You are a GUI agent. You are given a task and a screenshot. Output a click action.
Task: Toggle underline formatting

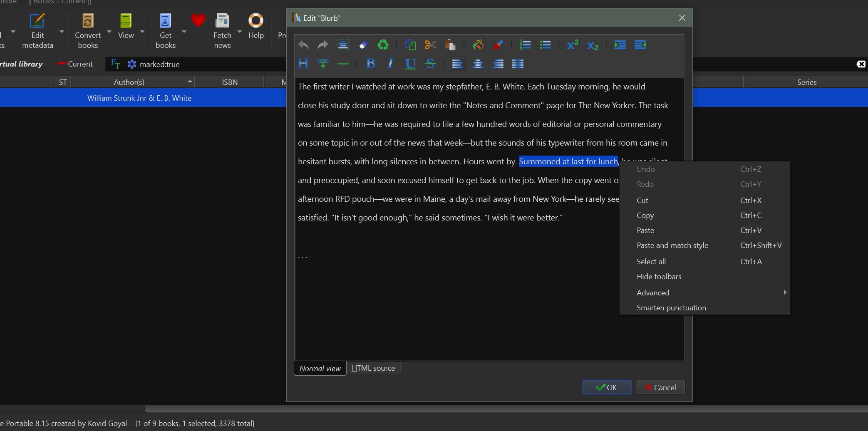pos(410,64)
